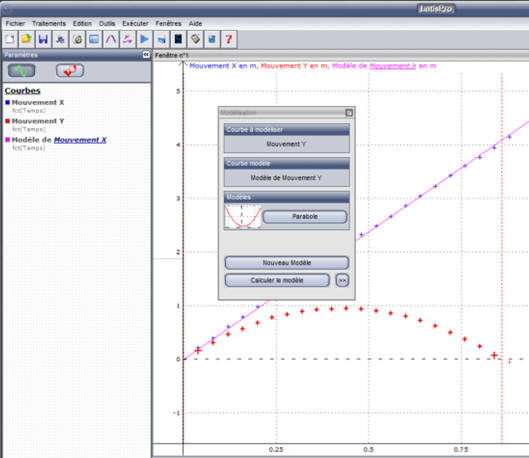
Task: Click the Courbe à modéliser header
Action: coord(286,130)
